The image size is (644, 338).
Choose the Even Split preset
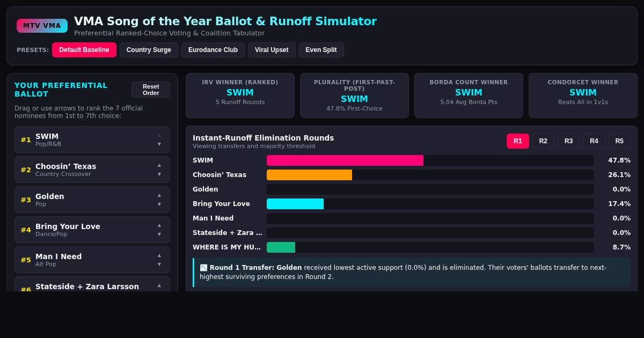click(x=321, y=50)
